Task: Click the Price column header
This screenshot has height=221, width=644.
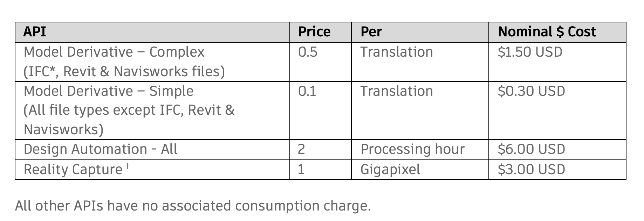Action: click(314, 32)
